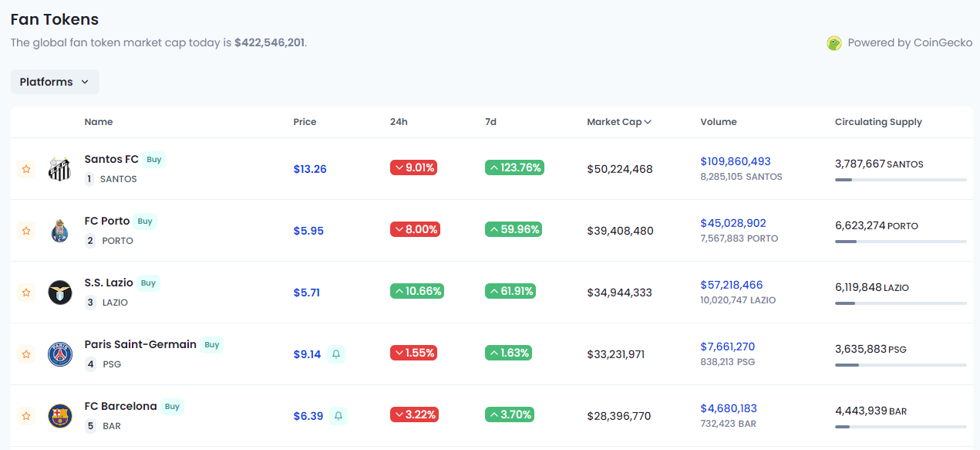Click the 9.01% 24h change badge
Screen dimensions: 980x450
(x=414, y=167)
